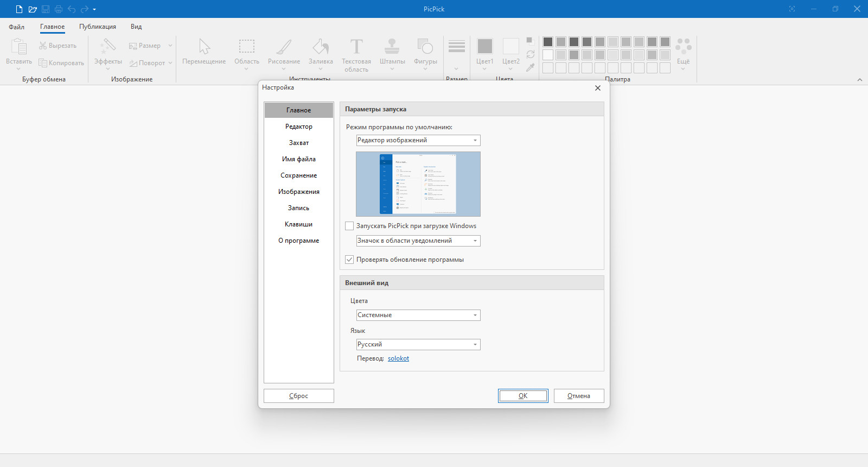
Task: Choose the Заливка fill tool
Action: click(x=321, y=54)
